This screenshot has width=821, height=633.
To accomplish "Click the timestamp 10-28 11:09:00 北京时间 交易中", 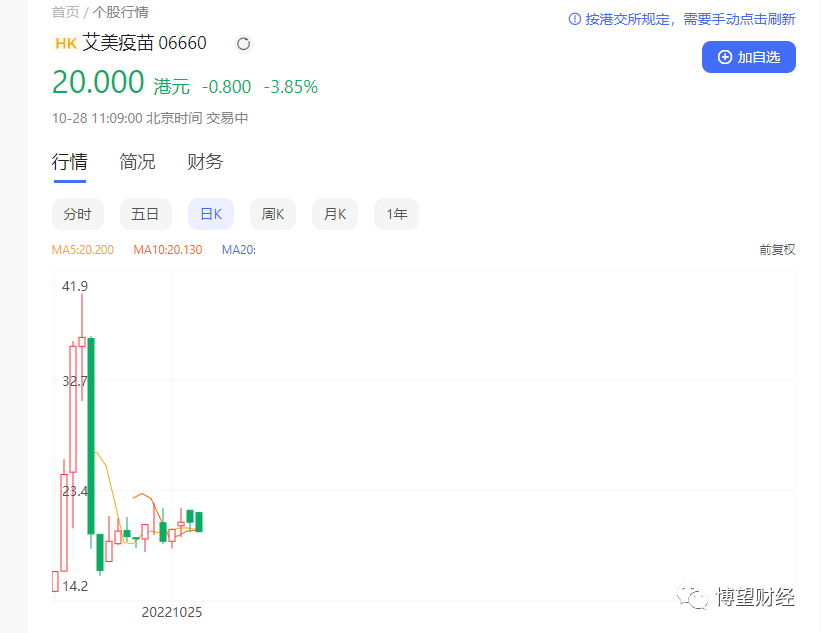I will [150, 118].
